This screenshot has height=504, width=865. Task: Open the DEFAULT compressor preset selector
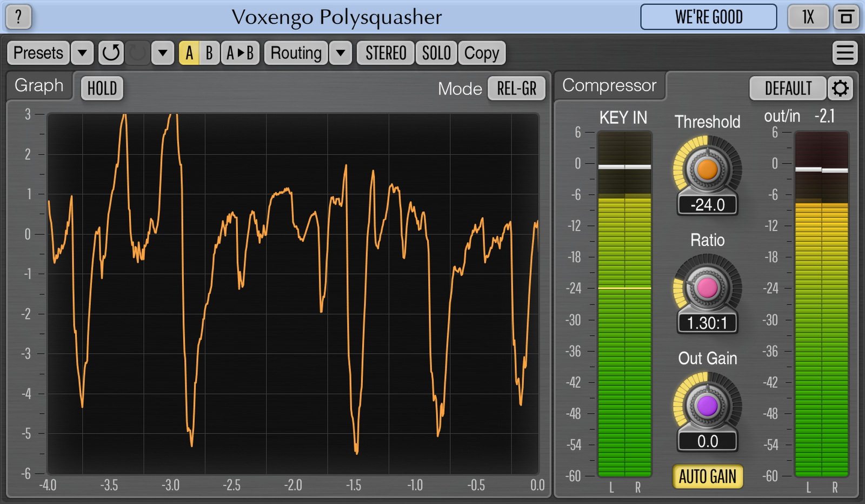pos(788,88)
